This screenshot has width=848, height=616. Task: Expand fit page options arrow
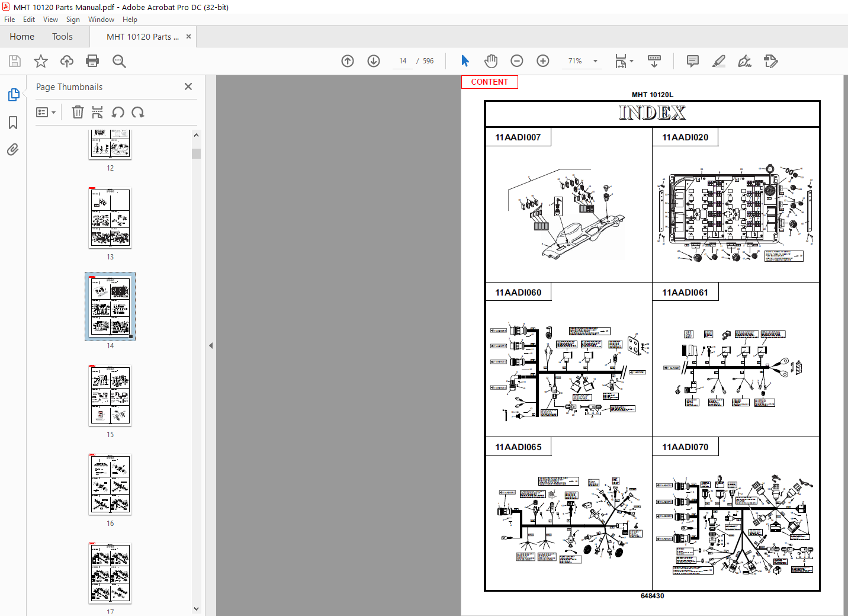pyautogui.click(x=632, y=61)
